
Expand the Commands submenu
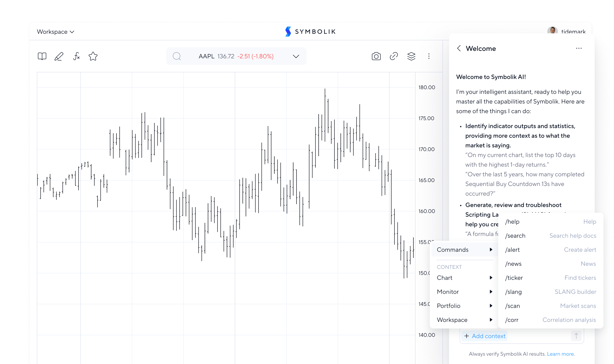(465, 250)
